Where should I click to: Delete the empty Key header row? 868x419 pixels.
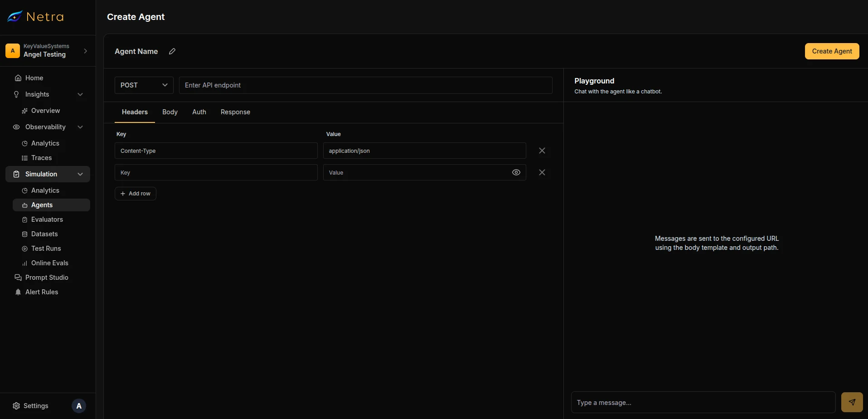pos(542,172)
